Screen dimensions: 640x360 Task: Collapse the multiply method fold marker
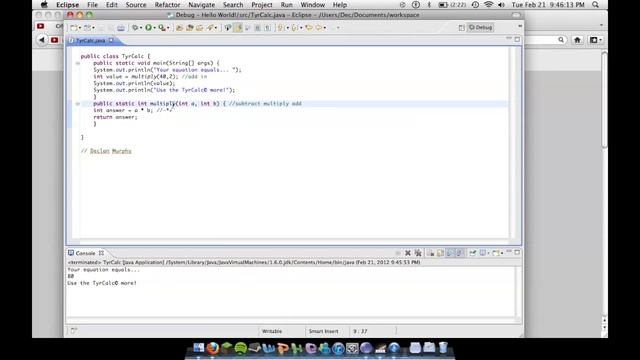(78, 104)
